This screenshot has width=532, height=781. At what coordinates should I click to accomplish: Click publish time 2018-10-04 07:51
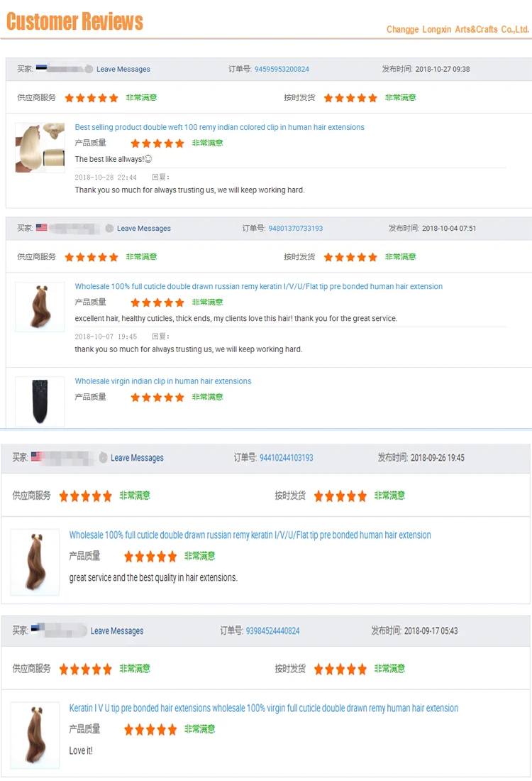pyautogui.click(x=449, y=229)
